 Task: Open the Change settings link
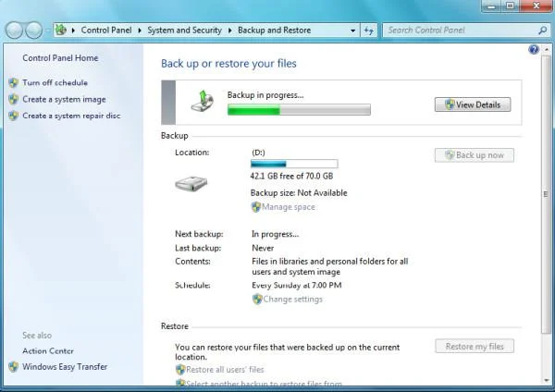(x=292, y=300)
